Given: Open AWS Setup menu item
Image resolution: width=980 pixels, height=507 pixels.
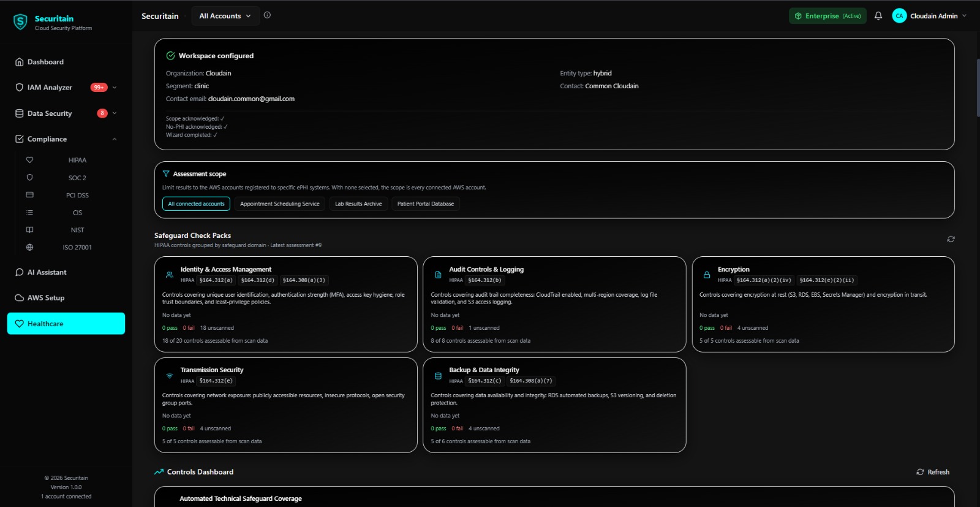Looking at the screenshot, I should tap(66, 298).
